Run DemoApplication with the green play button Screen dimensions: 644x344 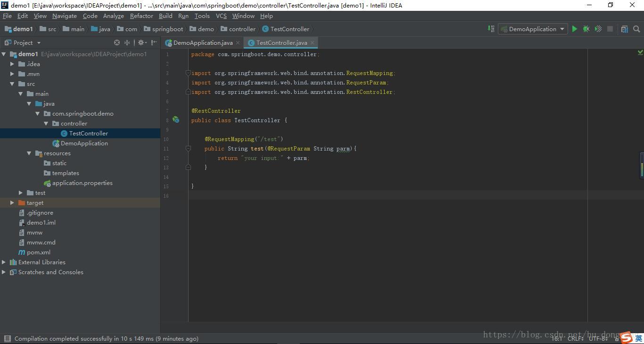[574, 29]
